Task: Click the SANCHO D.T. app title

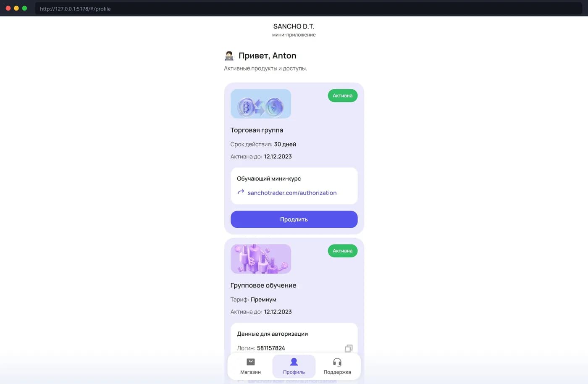Action: click(294, 26)
